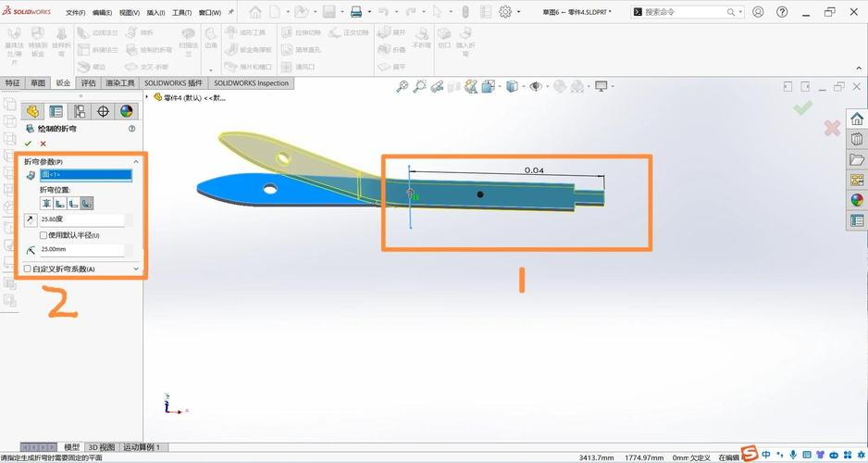This screenshot has height=463, width=868.
Task: Select Material Outside bend position option
Action: (73, 203)
